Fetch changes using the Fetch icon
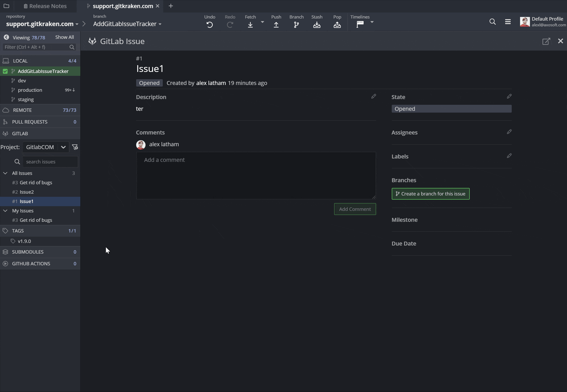This screenshot has width=567, height=392. pyautogui.click(x=250, y=25)
